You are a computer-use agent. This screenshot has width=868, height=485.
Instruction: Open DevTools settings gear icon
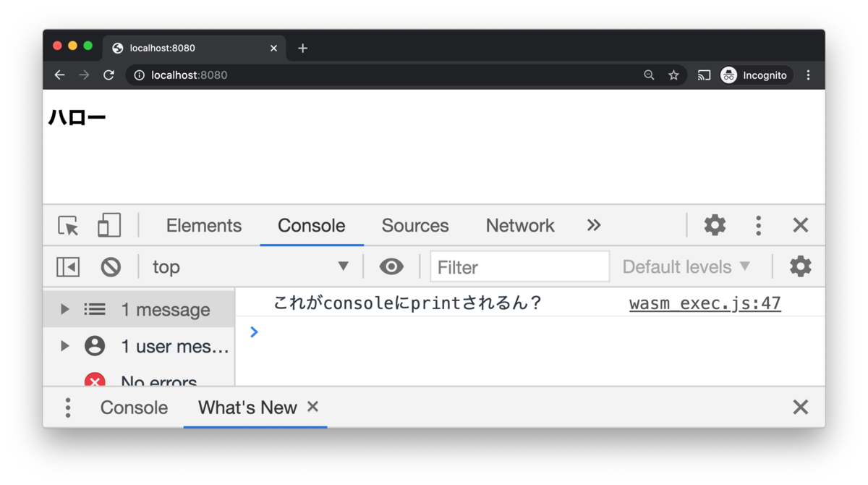[x=715, y=225]
